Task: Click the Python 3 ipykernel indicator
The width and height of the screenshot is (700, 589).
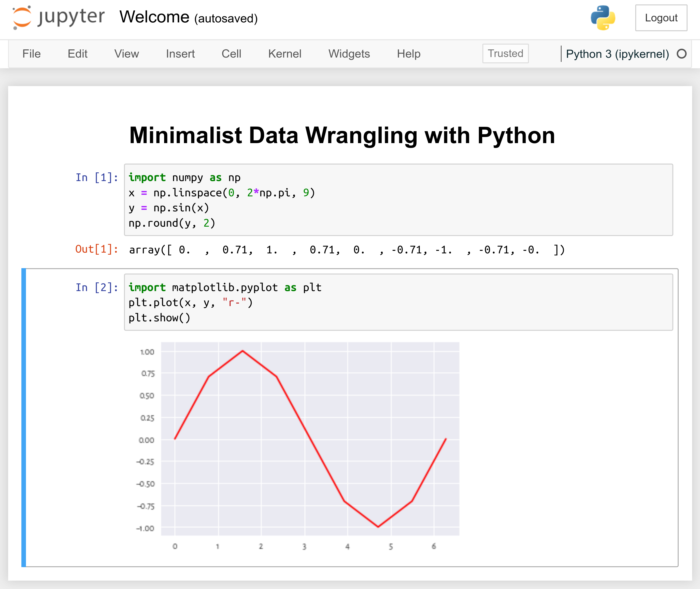Action: [618, 54]
